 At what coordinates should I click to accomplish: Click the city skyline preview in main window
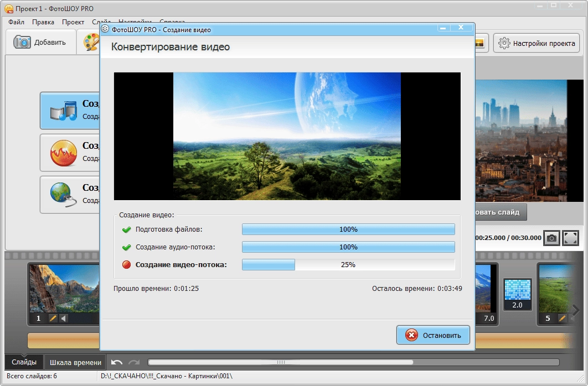pos(529,141)
